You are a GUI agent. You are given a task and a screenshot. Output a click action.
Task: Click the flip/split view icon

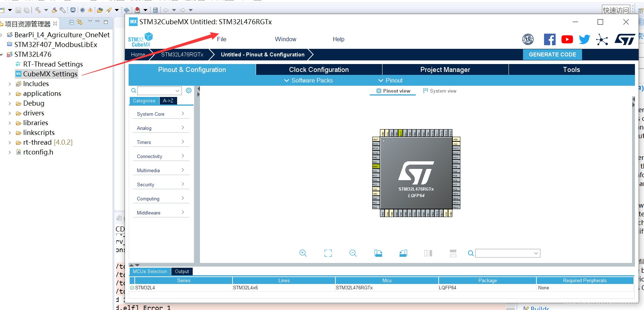click(428, 253)
